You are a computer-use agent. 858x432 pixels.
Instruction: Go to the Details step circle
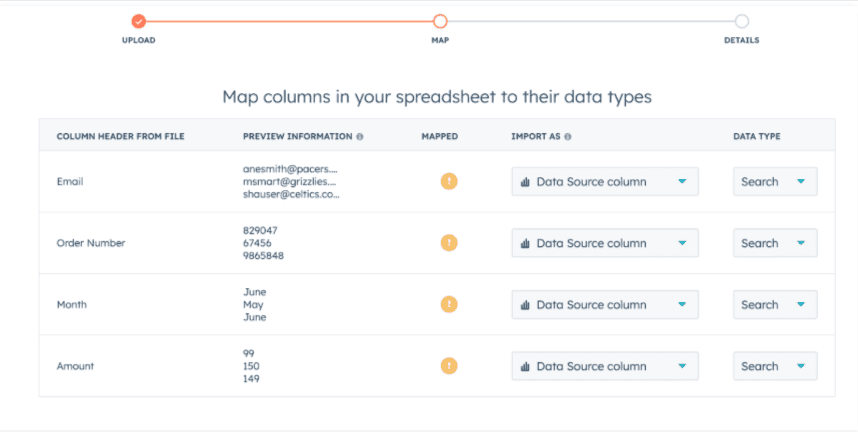[741, 21]
